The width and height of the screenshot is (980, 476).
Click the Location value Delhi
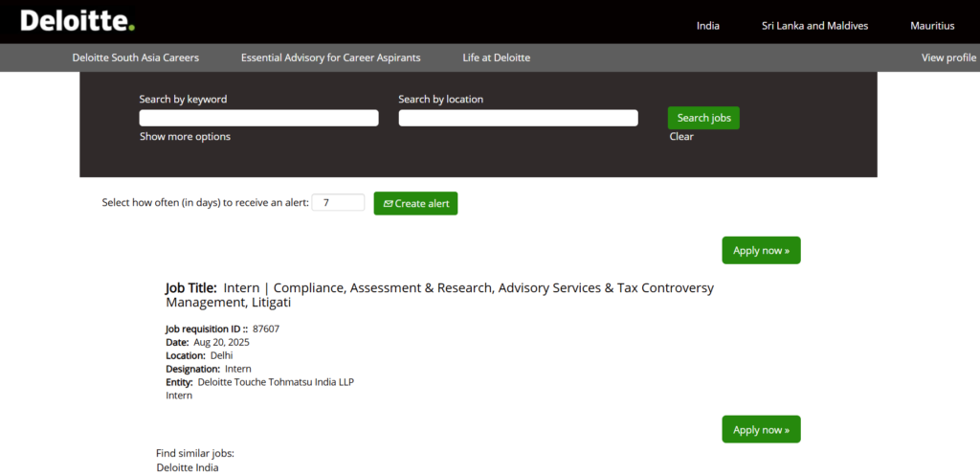(221, 355)
